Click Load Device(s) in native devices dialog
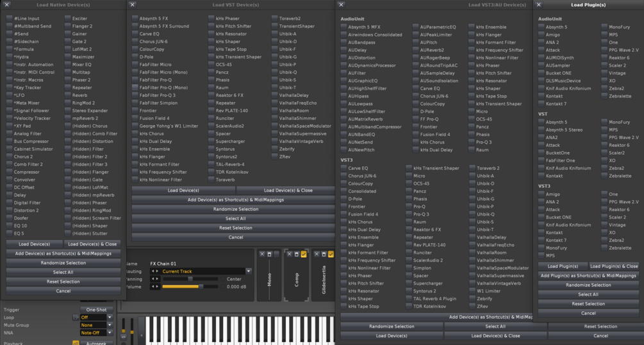This screenshot has height=345, width=644. click(x=35, y=244)
